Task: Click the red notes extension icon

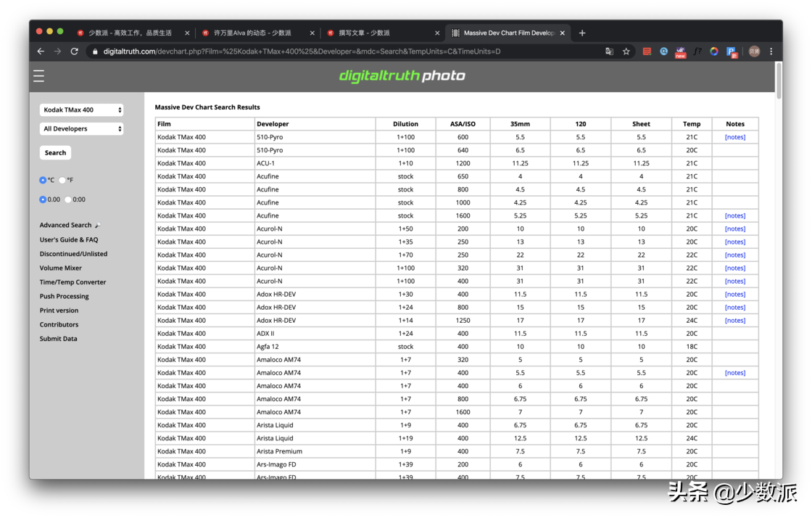Action: pyautogui.click(x=647, y=52)
